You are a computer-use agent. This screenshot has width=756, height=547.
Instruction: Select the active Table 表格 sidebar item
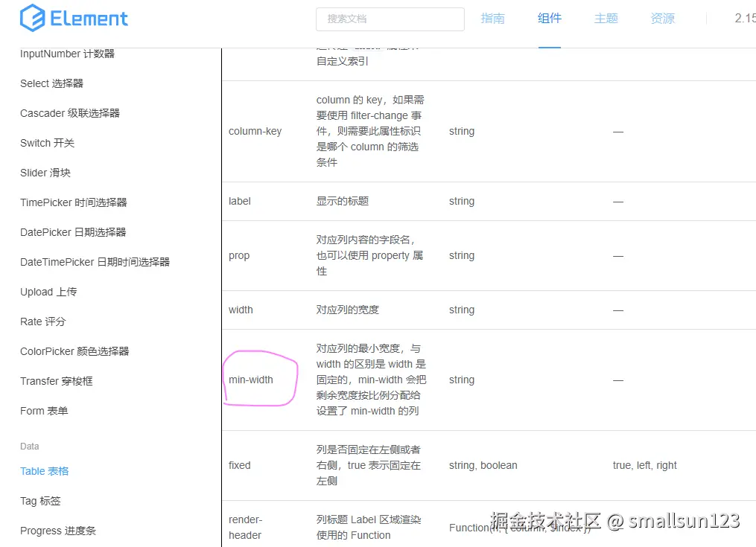coord(45,471)
